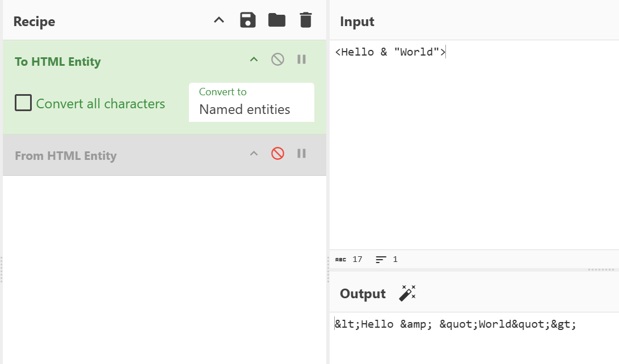Click inside the Input text area
Screen dimensions: 619x364
coord(474,145)
